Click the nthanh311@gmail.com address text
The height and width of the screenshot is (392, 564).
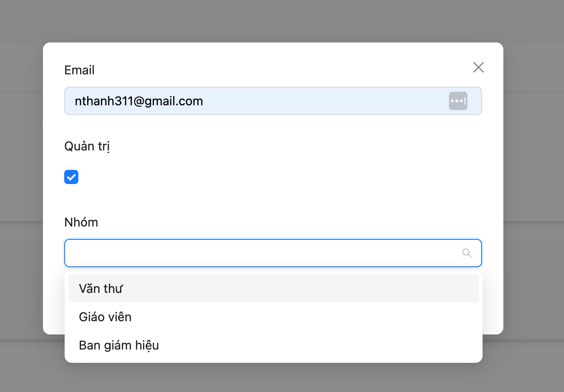click(139, 101)
